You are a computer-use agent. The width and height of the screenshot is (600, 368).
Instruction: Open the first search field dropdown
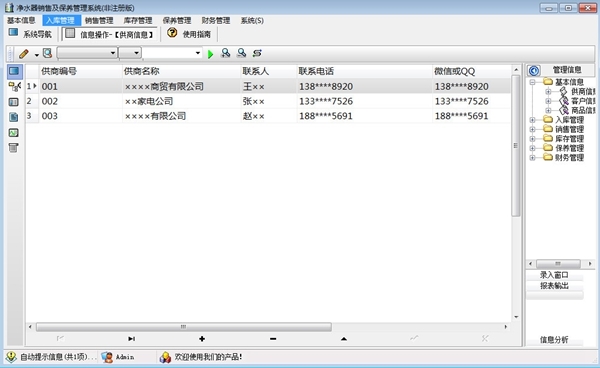tap(113, 53)
